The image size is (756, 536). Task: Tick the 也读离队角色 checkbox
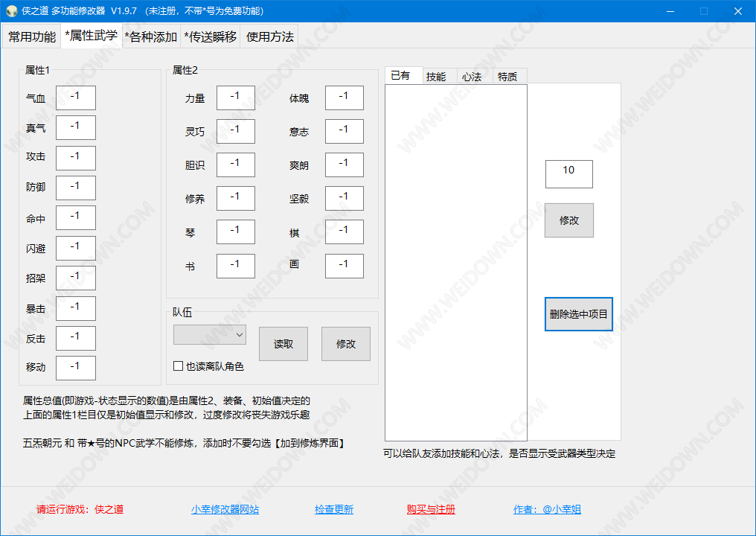pos(178,366)
